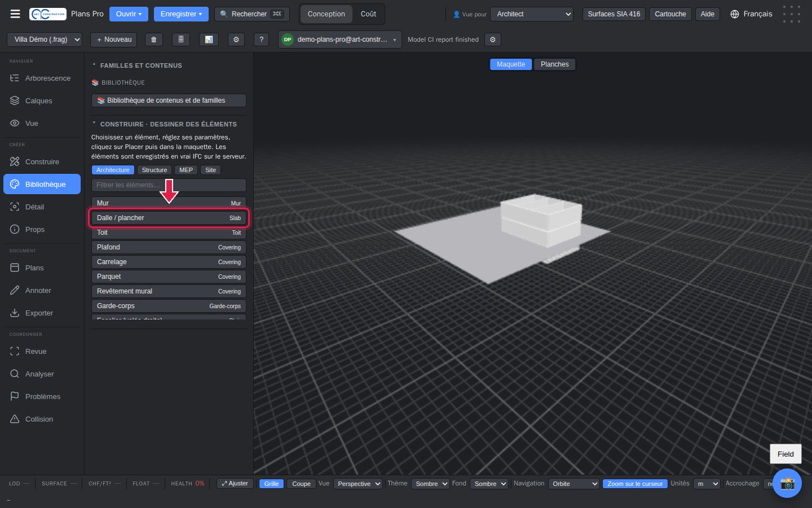Collapse the Familles et contenus section

point(137,65)
